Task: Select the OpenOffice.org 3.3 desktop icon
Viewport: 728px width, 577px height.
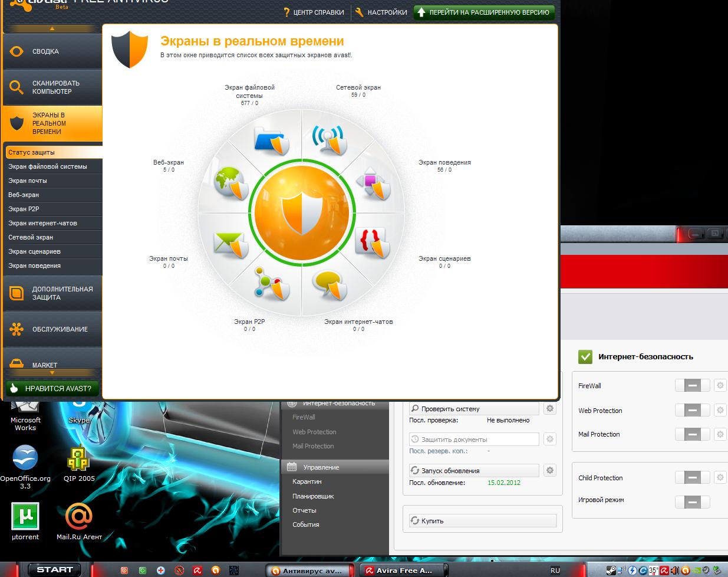Action: click(x=25, y=467)
